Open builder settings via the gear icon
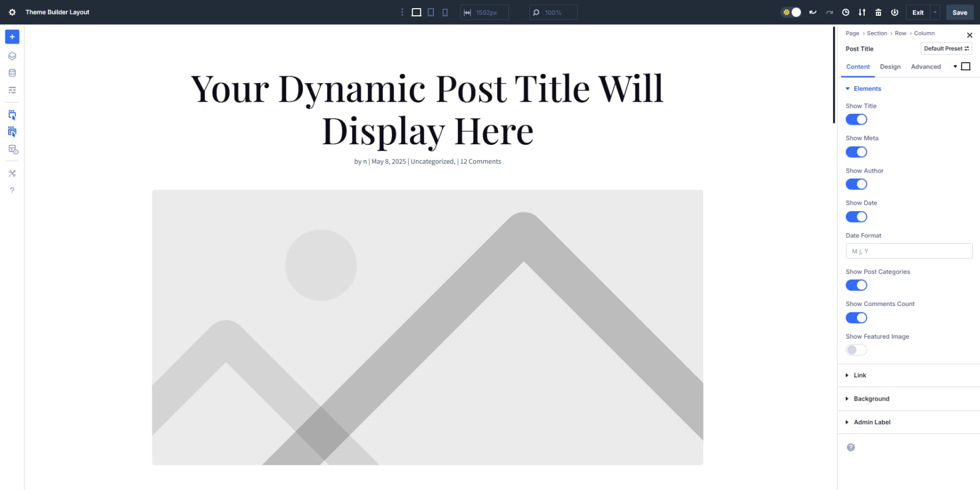The height and width of the screenshot is (490, 980). point(12,12)
